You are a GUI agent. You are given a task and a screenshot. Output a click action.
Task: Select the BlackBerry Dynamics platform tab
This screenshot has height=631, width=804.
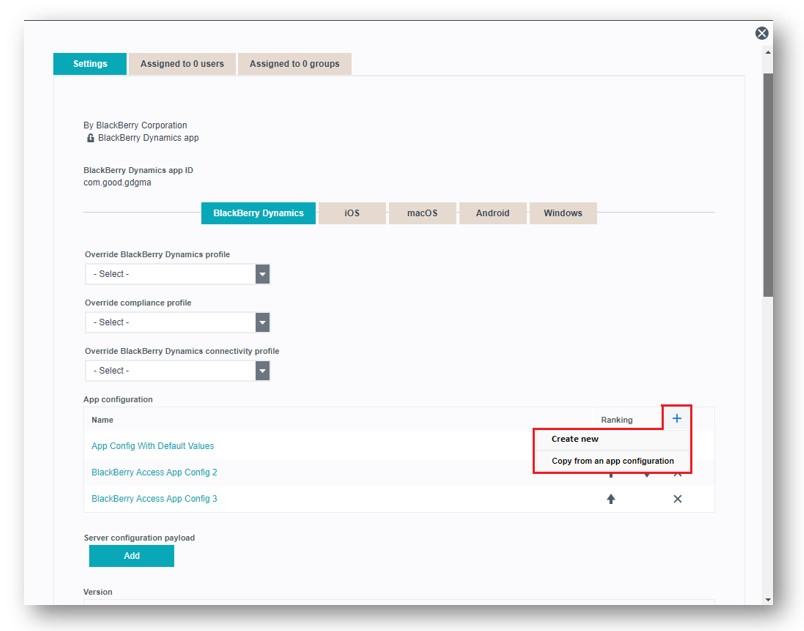point(258,213)
